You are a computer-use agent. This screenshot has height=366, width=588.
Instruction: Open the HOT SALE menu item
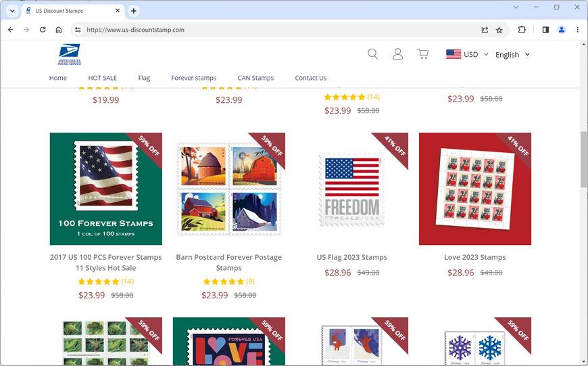102,78
